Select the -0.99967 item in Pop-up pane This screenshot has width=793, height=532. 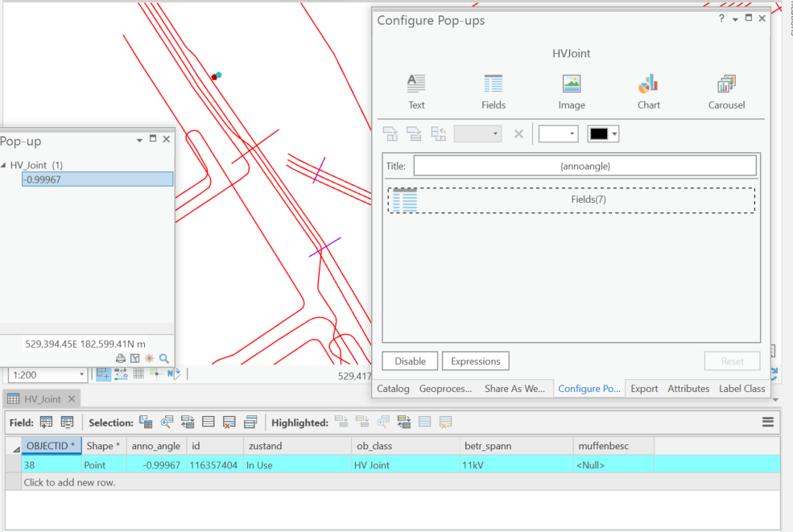pos(97,179)
